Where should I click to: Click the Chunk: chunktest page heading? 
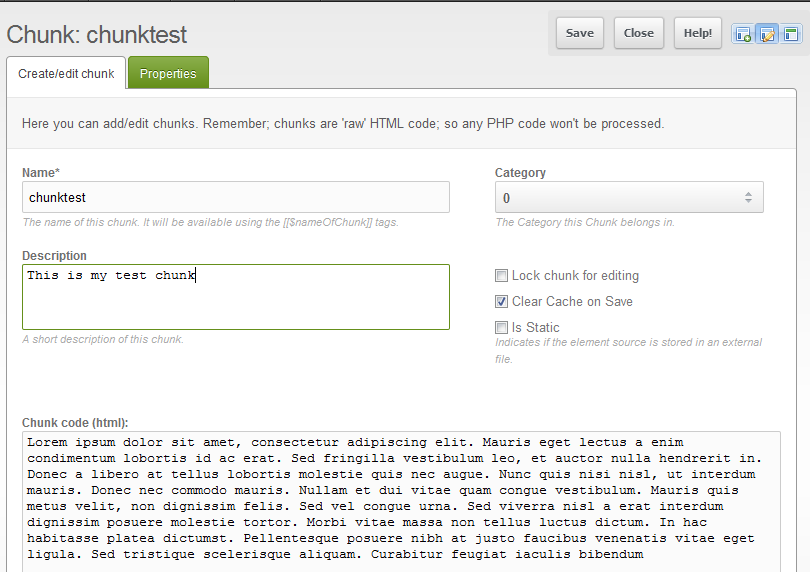coord(97,35)
